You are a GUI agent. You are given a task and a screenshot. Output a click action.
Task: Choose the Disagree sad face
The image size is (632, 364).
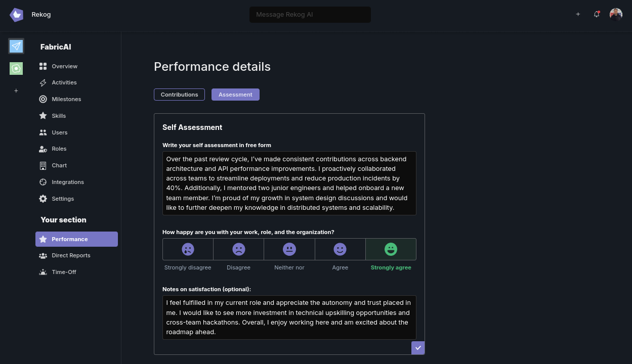coord(238,249)
